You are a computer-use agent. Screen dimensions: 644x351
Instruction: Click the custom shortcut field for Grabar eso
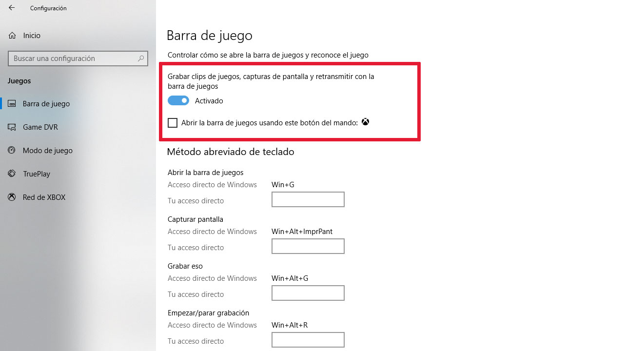pyautogui.click(x=308, y=293)
